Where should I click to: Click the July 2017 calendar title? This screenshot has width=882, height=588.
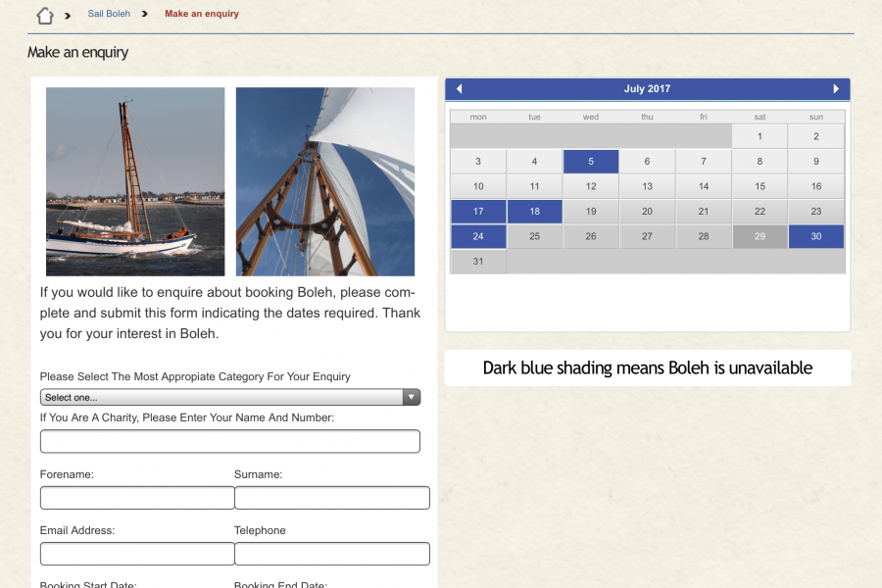pos(647,88)
